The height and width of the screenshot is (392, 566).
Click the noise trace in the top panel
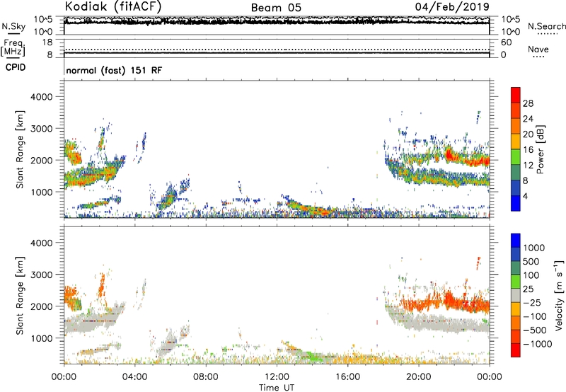tap(277, 22)
